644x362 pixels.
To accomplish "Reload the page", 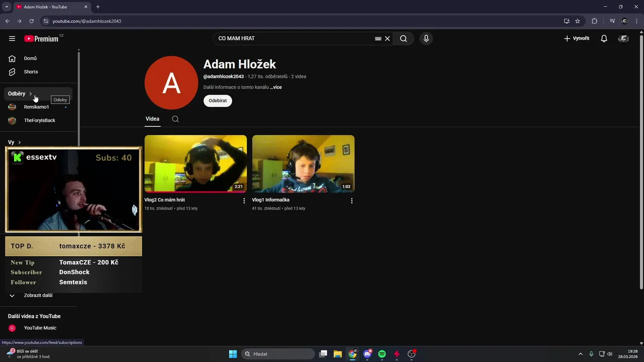I will coord(31,21).
